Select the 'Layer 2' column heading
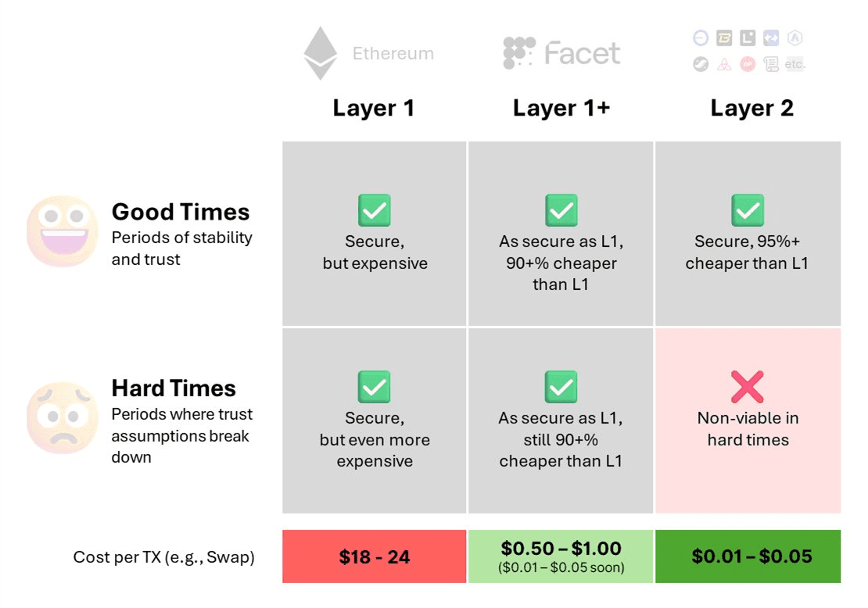This screenshot has width=868, height=608. click(x=751, y=109)
